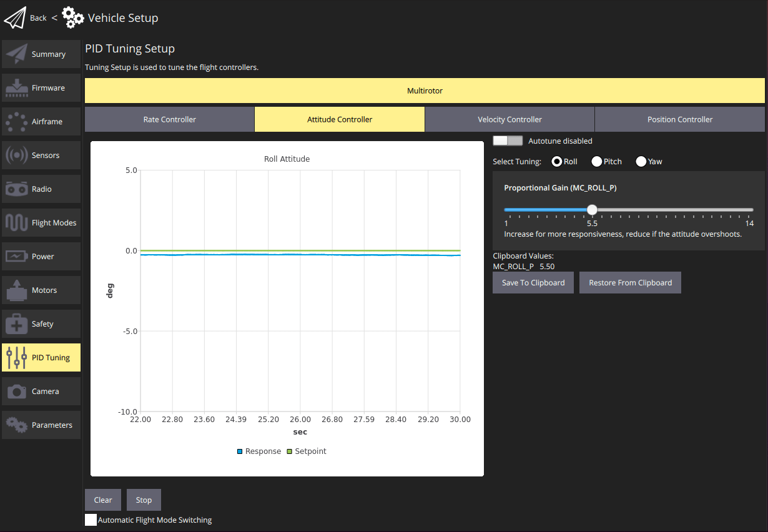Go to Sensors calibration page
The height and width of the screenshot is (532, 768).
41,155
